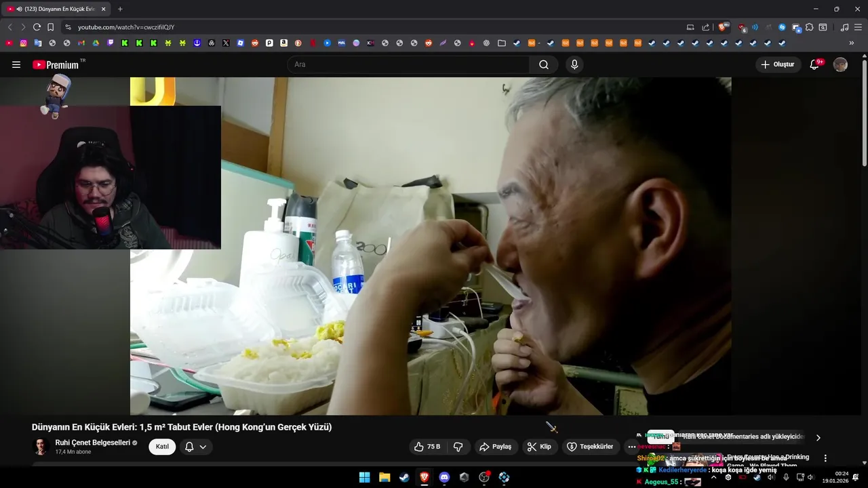Open site information icon in address bar
This screenshot has height=488, width=868.
coord(68,27)
